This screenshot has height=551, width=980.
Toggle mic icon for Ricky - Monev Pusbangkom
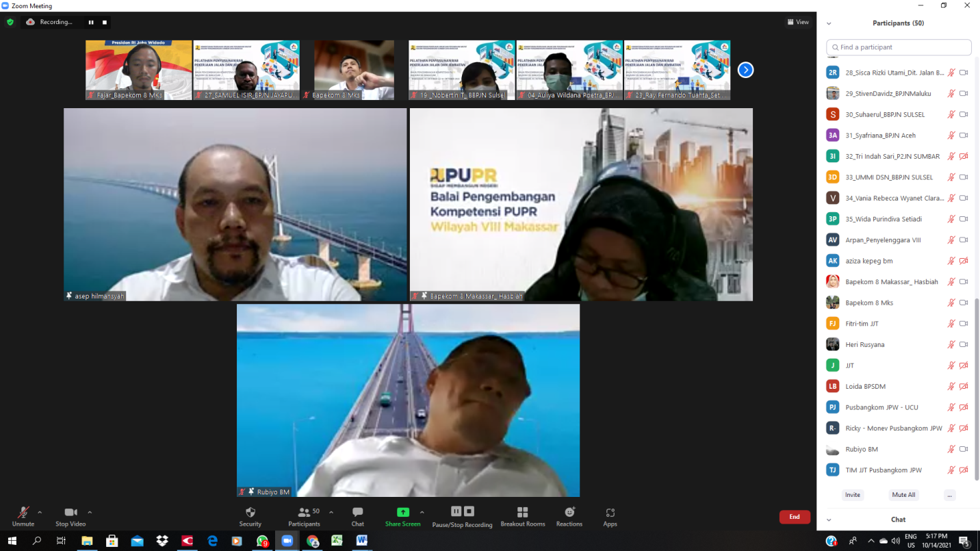pyautogui.click(x=951, y=428)
